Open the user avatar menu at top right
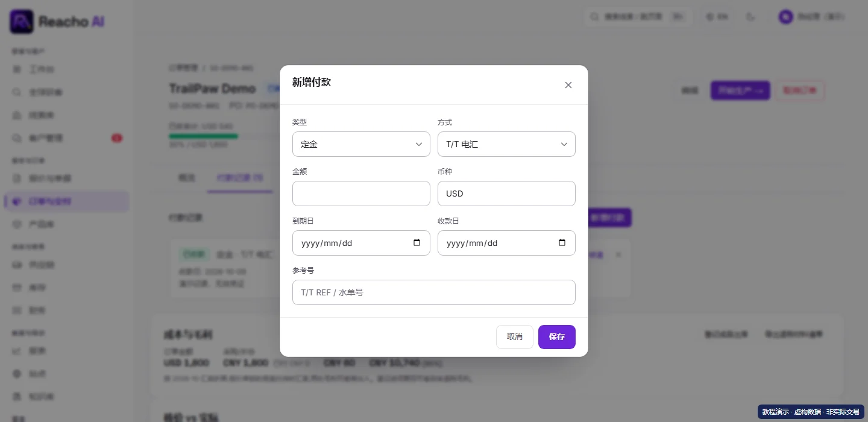The image size is (868, 422). pyautogui.click(x=811, y=17)
